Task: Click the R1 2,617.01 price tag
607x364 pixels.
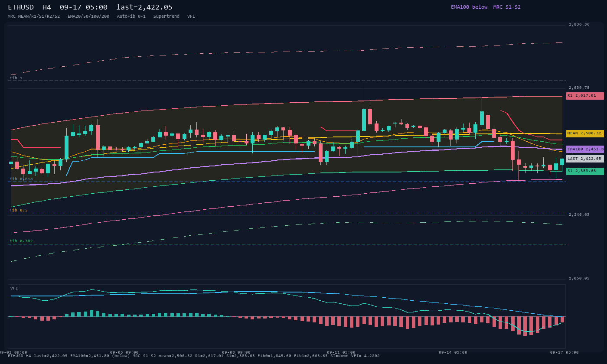Action: (x=585, y=96)
